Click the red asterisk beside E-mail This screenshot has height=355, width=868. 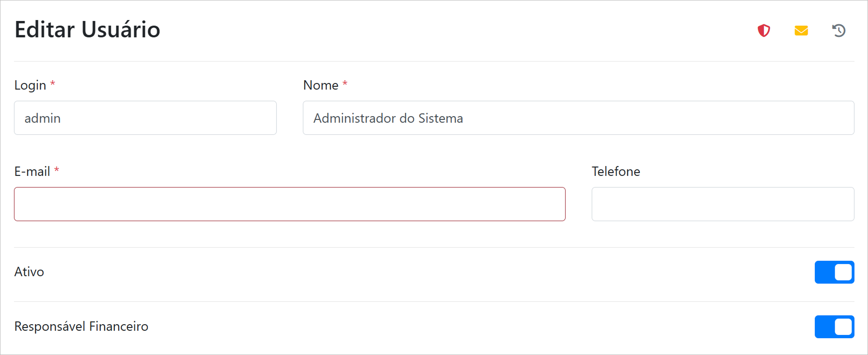56,170
